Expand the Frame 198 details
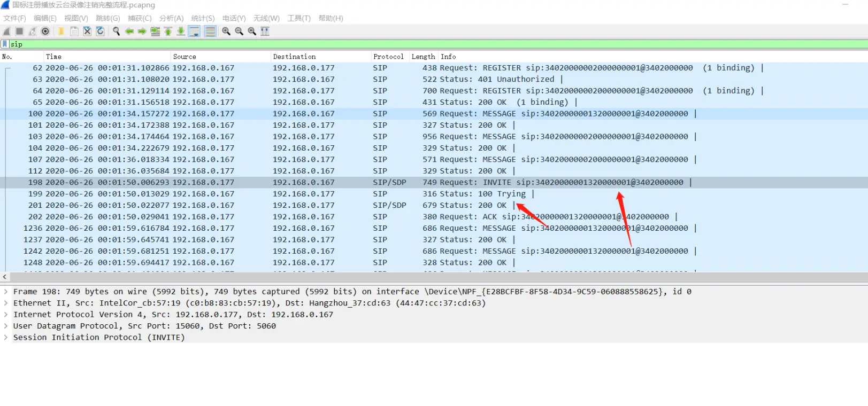 6,292
